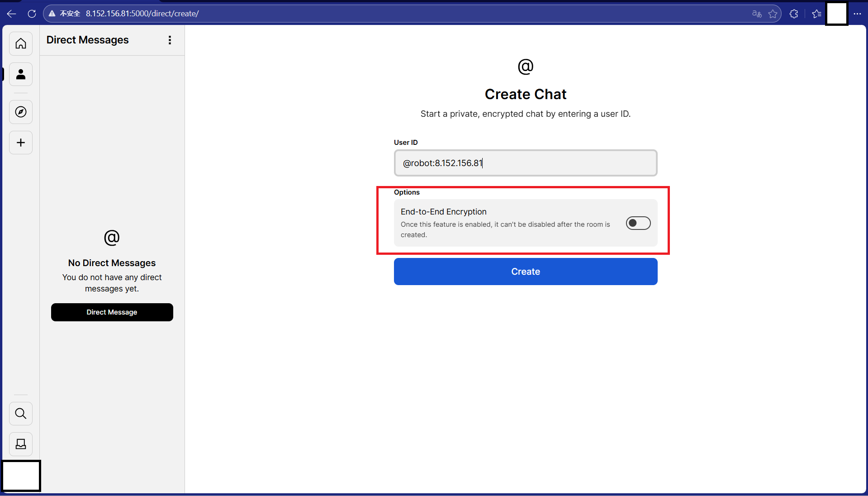Open the Search magnifier icon in sidebar
The height and width of the screenshot is (496, 868).
point(21,413)
